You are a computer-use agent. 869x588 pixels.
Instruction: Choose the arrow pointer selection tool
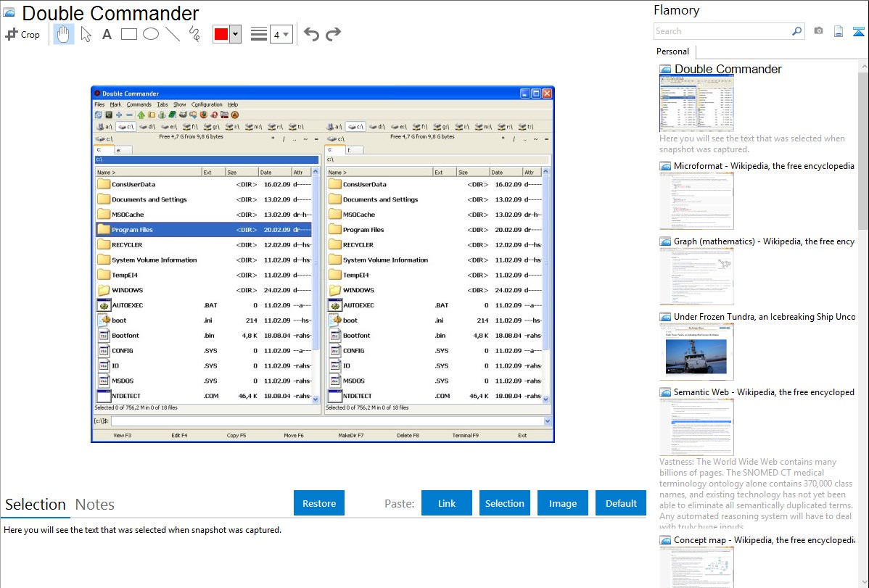coord(86,34)
